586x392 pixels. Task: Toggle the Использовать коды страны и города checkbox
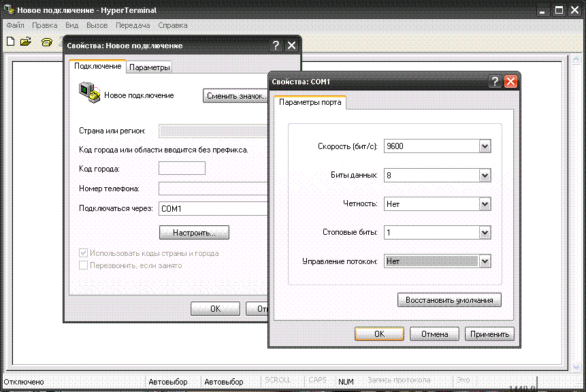84,253
